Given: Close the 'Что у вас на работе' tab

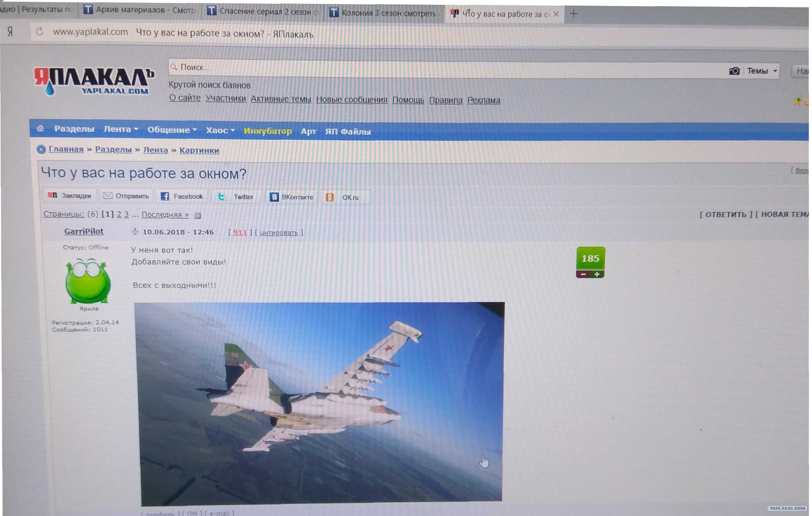Looking at the screenshot, I should [556, 14].
